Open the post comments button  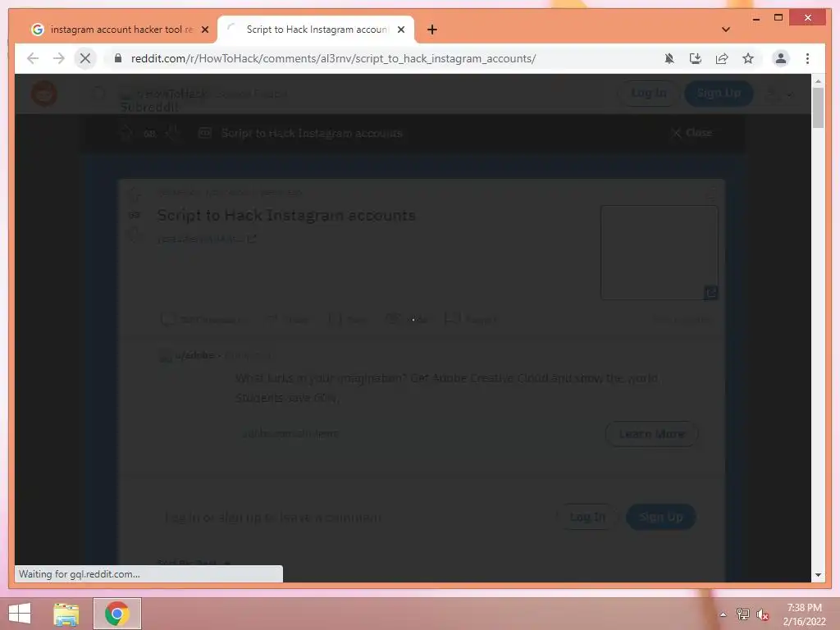(203, 320)
